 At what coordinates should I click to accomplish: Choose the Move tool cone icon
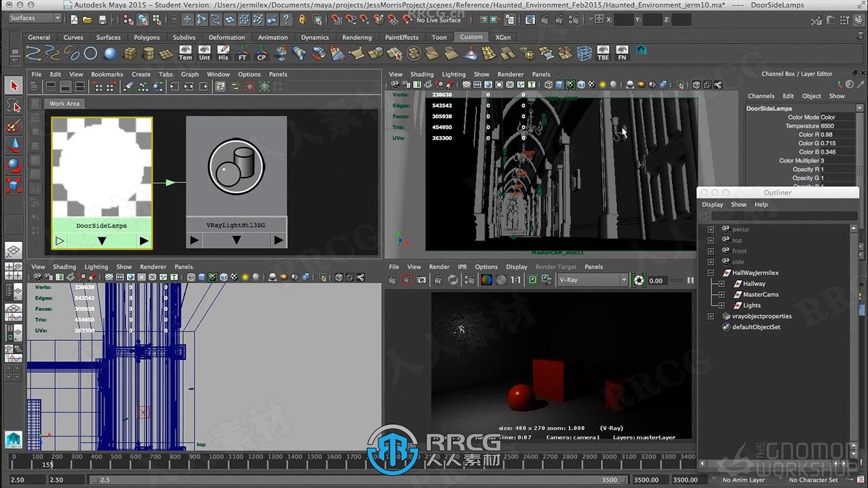14,146
